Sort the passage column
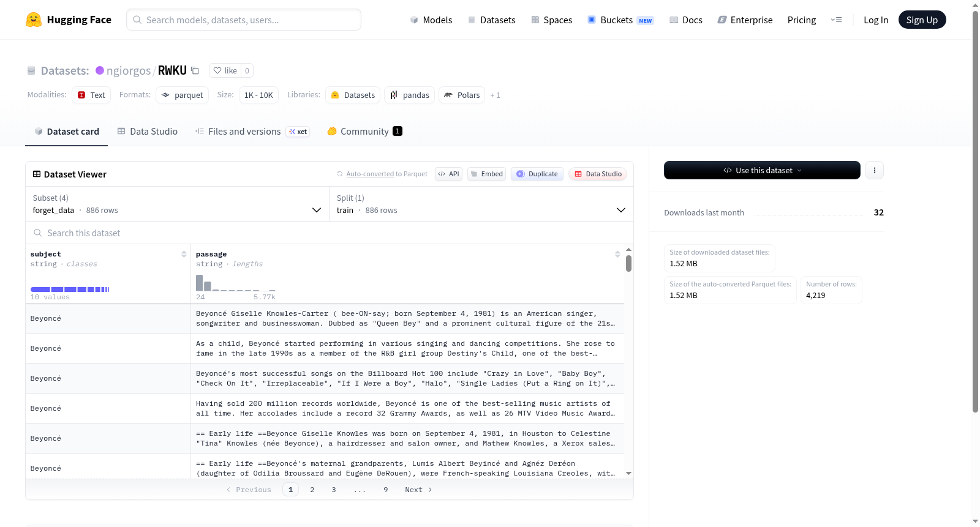Viewport: 980px width, 527px height. pyautogui.click(x=617, y=254)
